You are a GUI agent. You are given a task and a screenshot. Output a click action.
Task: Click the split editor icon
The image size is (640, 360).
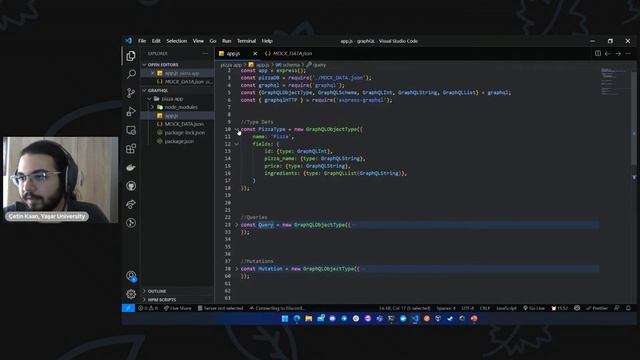coord(598,53)
